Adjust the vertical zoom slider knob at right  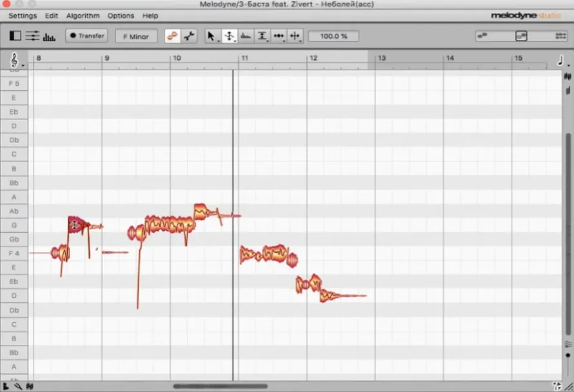pos(568,355)
